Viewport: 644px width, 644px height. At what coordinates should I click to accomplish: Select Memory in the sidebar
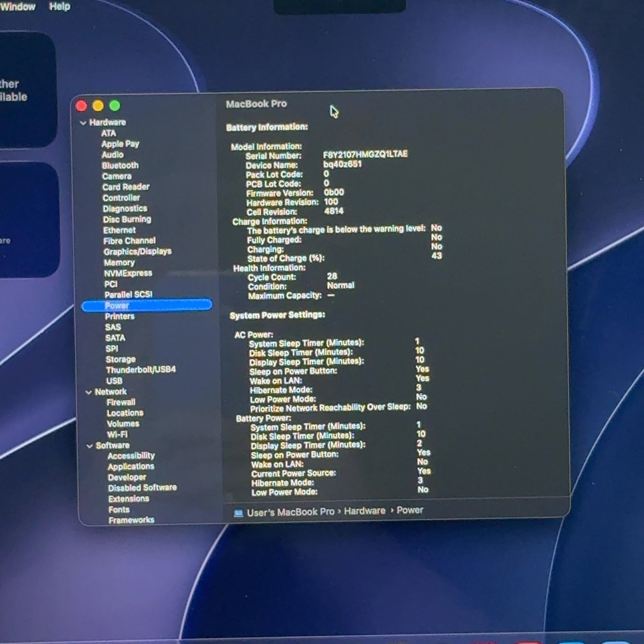click(119, 263)
